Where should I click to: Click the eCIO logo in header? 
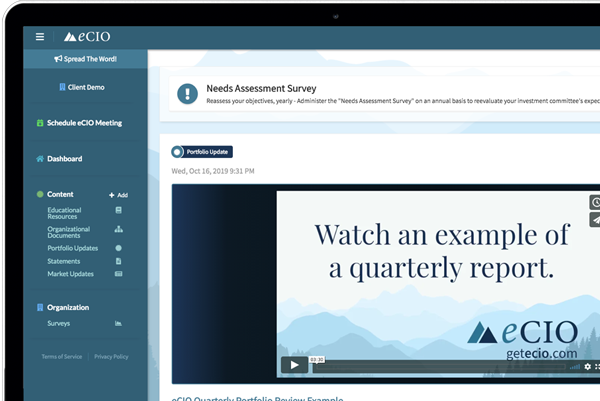(x=87, y=36)
